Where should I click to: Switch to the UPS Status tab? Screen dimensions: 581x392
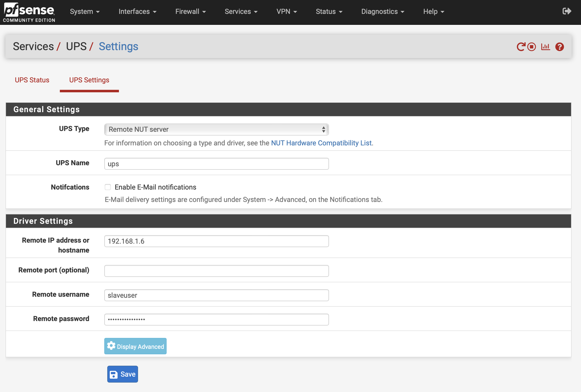click(32, 80)
